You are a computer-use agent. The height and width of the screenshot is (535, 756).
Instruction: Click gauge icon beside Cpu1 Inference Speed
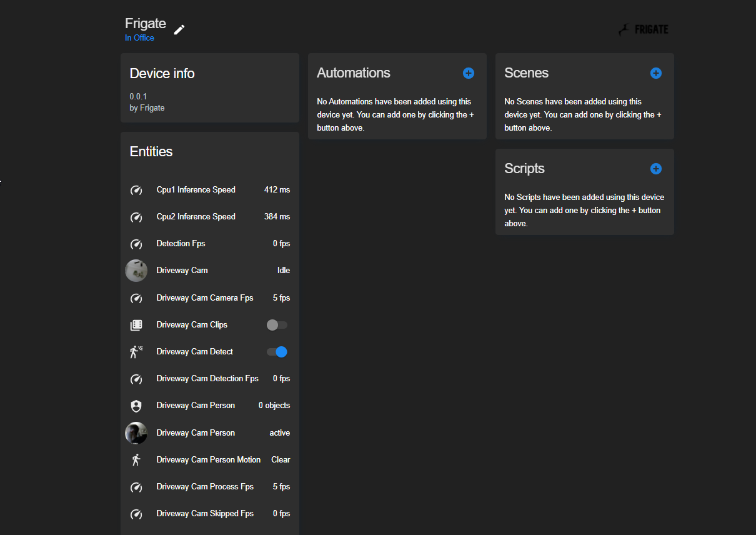click(136, 190)
